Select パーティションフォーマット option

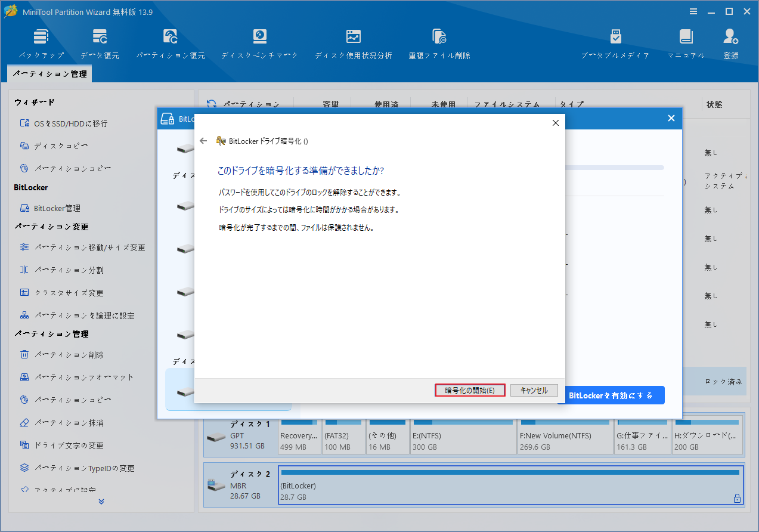click(77, 378)
